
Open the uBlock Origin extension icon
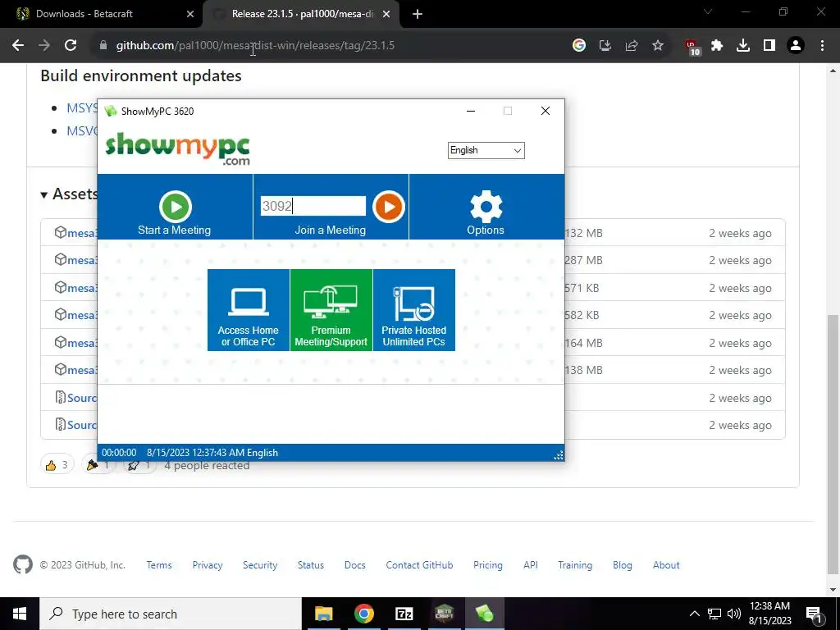click(692, 47)
